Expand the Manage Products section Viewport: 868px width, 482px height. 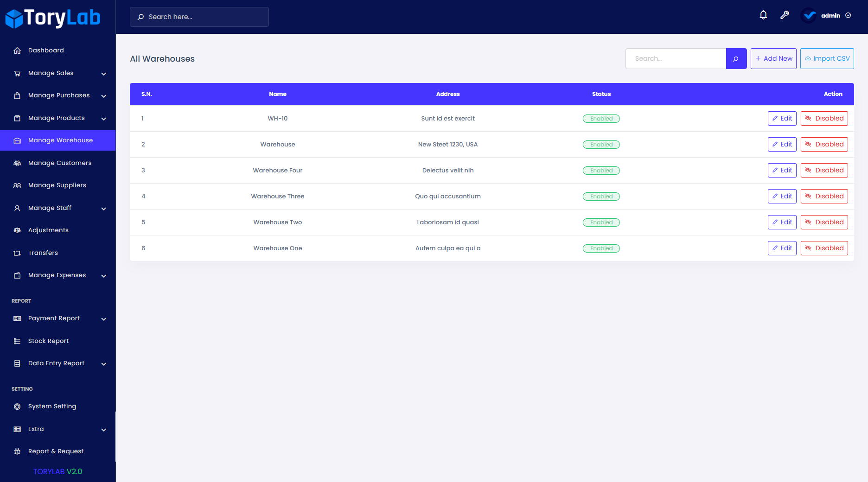click(56, 118)
